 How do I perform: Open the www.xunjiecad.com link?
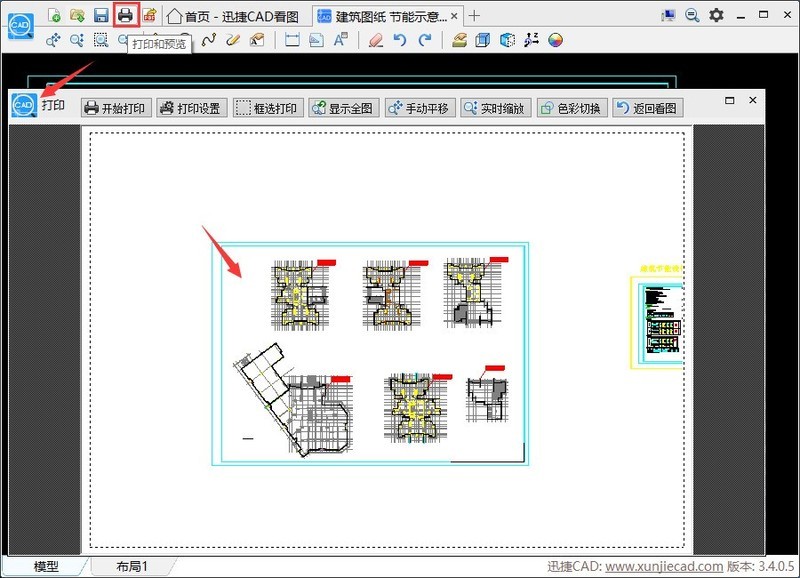[x=664, y=567]
